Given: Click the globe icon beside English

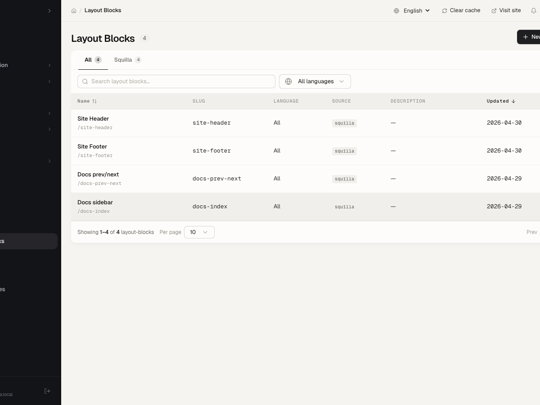Looking at the screenshot, I should click(x=396, y=11).
